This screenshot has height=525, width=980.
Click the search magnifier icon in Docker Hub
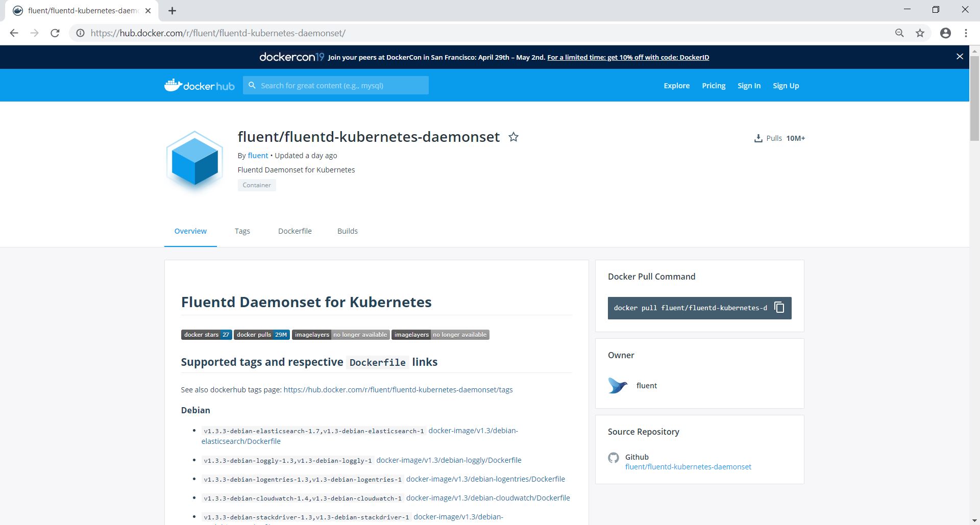pyautogui.click(x=252, y=85)
